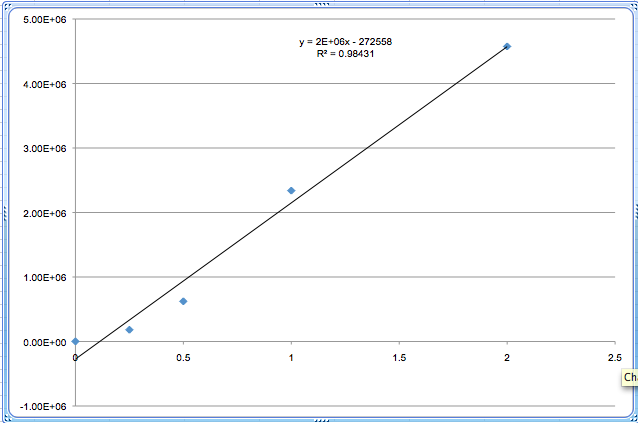This screenshot has width=638, height=423.
Task: Click the yellow 'Ch' tooltip
Action: [629, 377]
